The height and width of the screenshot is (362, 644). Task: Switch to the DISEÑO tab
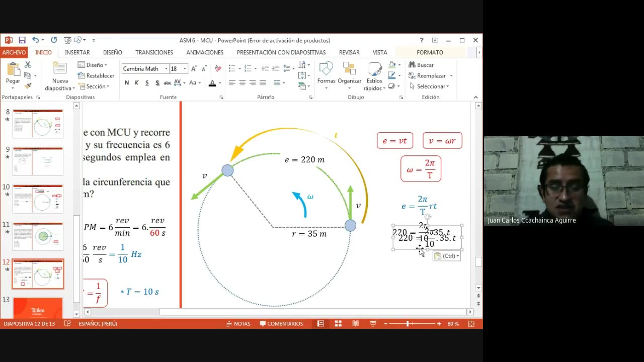click(x=113, y=52)
